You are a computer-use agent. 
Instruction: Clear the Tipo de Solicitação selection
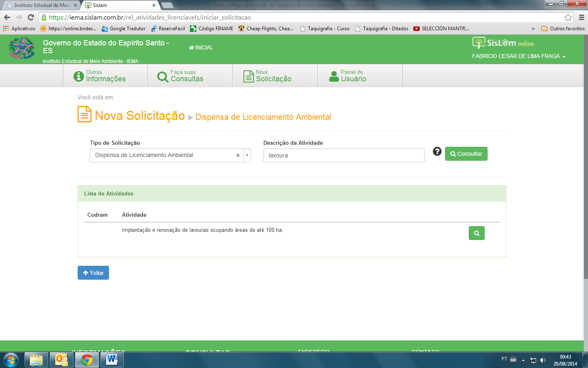click(238, 155)
